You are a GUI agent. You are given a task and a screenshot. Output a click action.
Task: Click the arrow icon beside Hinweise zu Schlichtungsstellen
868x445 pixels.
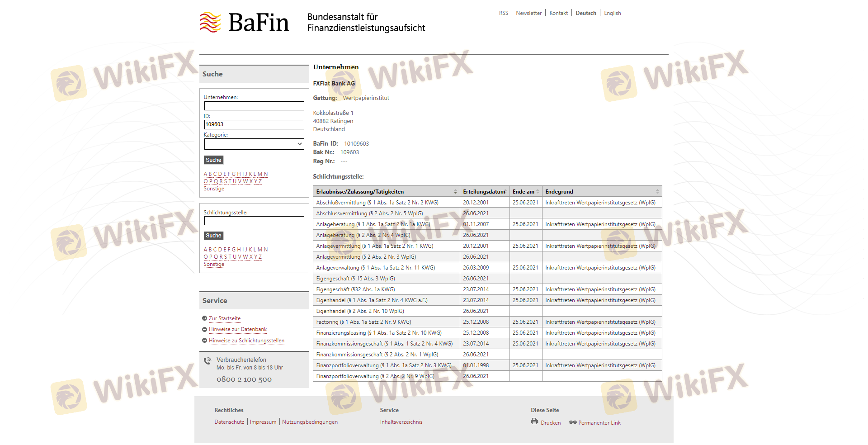tap(205, 341)
